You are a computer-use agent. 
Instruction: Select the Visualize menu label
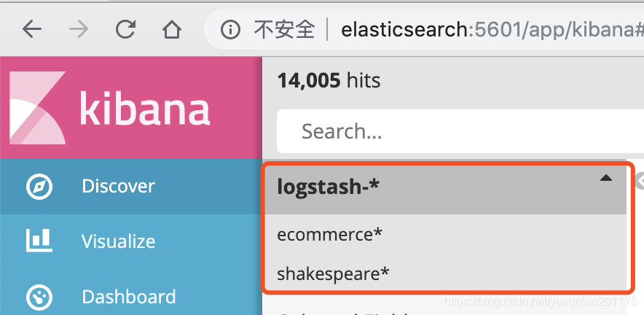(x=118, y=241)
